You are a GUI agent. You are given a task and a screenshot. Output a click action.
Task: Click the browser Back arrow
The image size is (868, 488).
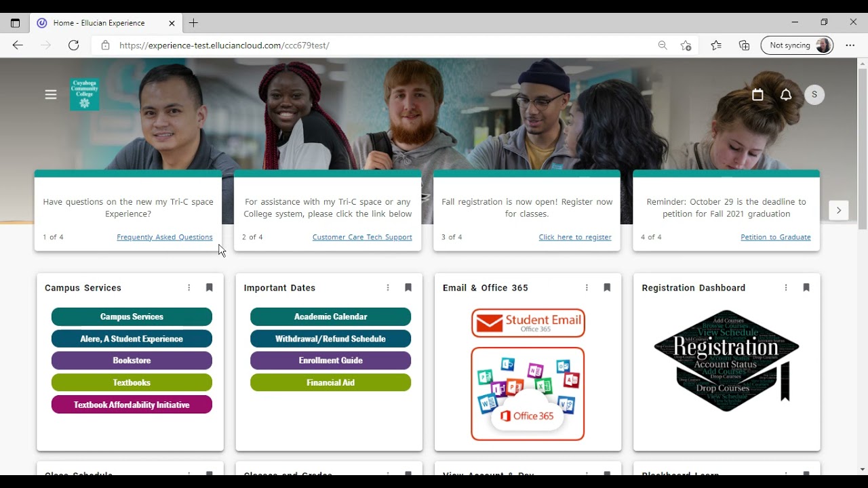coord(18,45)
